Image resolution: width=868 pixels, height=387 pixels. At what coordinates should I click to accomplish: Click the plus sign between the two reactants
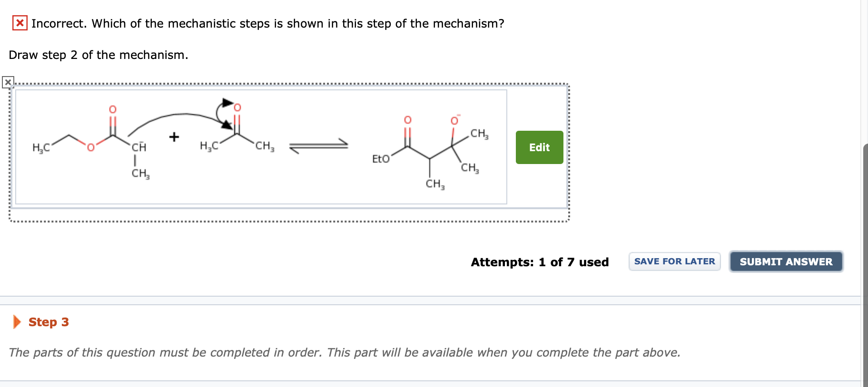coord(174,136)
